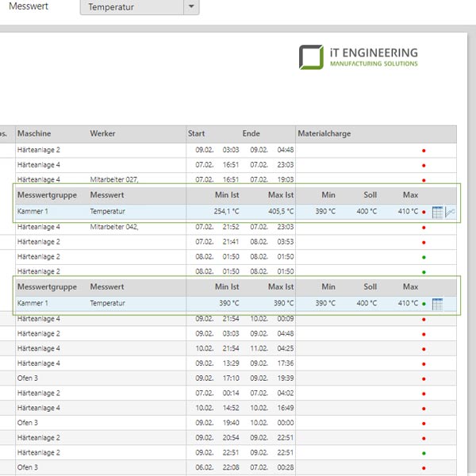Sort by Maschine column header

tap(34, 133)
